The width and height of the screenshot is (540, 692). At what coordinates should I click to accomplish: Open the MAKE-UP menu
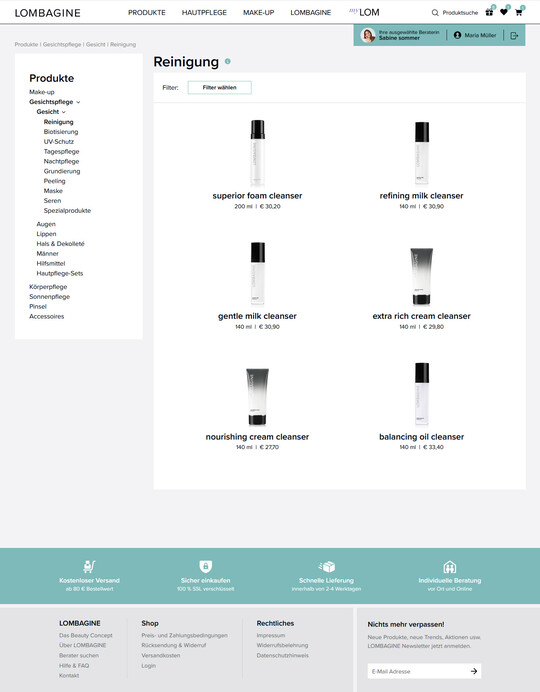coord(259,13)
